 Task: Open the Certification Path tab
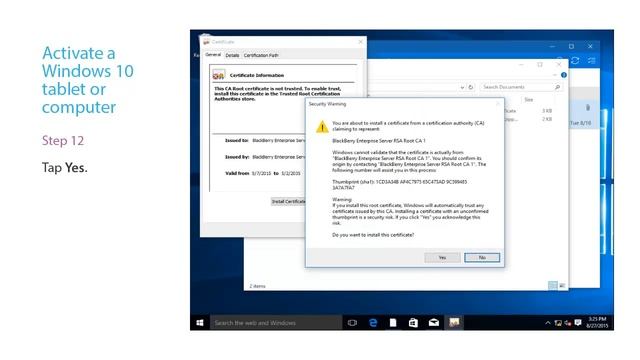point(261,55)
